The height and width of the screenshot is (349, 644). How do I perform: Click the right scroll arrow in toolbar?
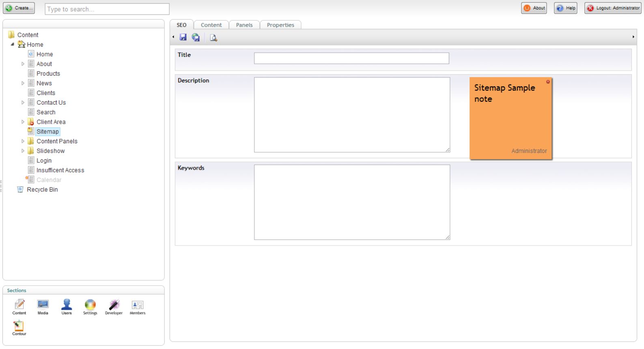(x=633, y=37)
